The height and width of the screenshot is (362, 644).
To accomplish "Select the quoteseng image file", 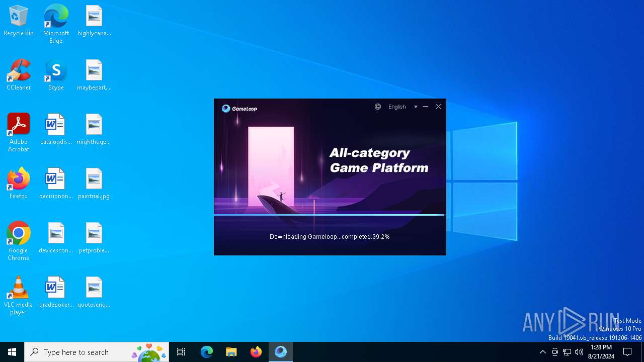I will 94,293.
